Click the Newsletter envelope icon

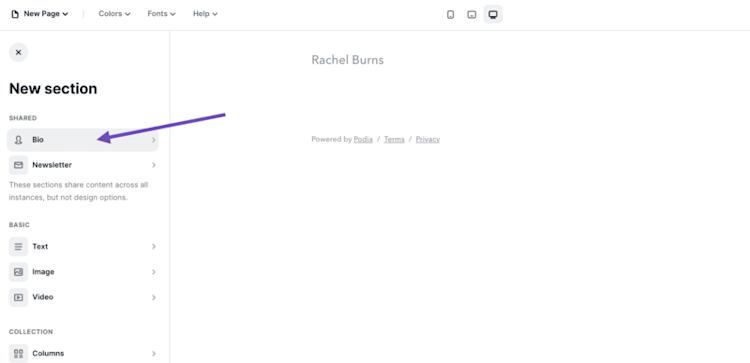coord(18,165)
